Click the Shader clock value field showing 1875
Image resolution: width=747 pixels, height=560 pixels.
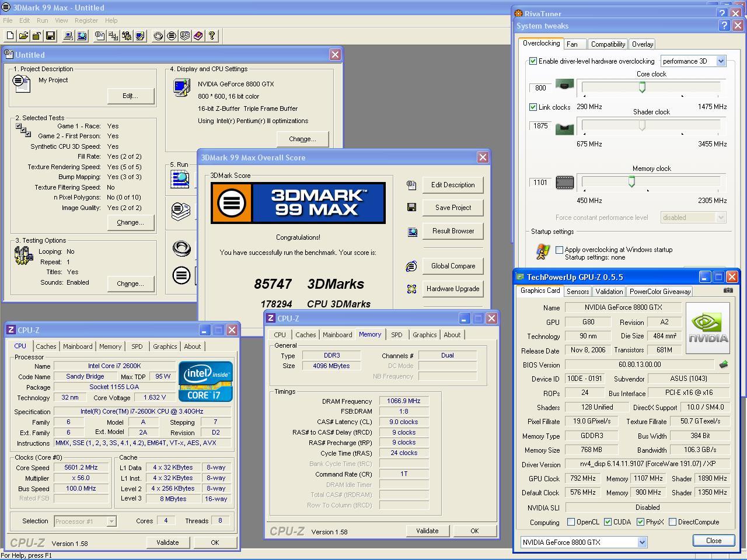(540, 125)
